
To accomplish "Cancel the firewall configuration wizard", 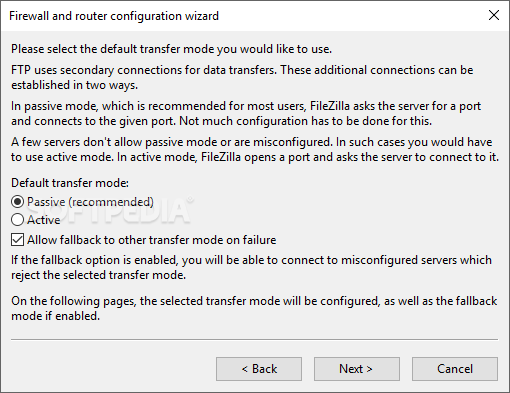I will click(455, 369).
